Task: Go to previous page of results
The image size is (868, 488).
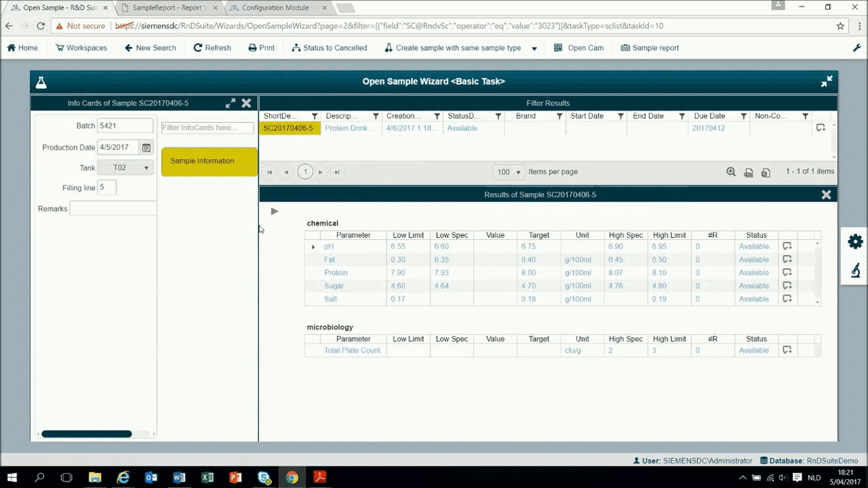Action: [x=286, y=172]
